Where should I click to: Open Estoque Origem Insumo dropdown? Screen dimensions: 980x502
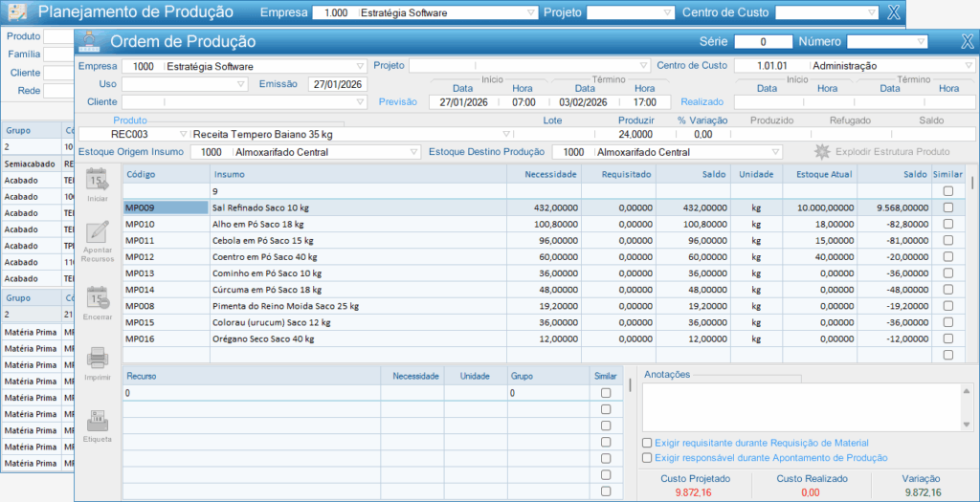(413, 152)
